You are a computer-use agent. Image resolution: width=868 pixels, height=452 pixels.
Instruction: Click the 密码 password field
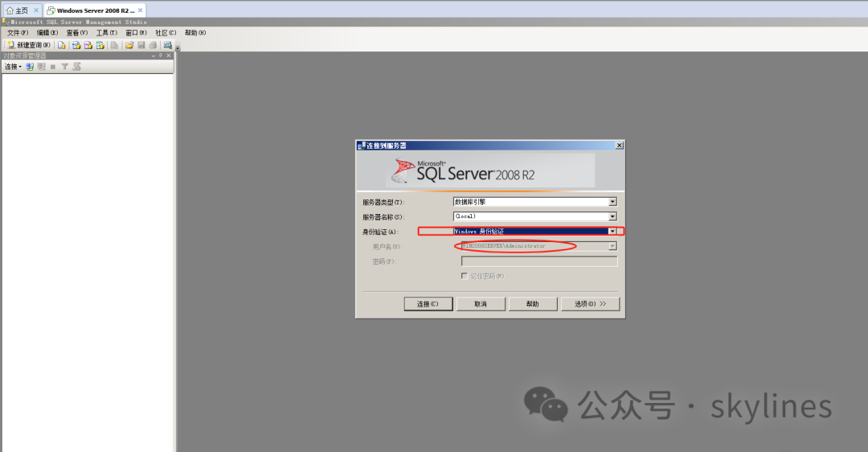(539, 261)
